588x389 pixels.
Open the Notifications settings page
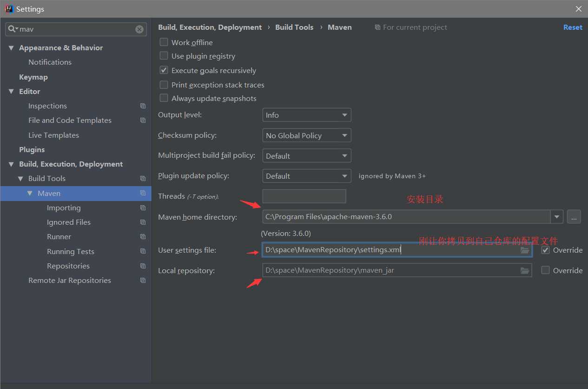coord(50,62)
